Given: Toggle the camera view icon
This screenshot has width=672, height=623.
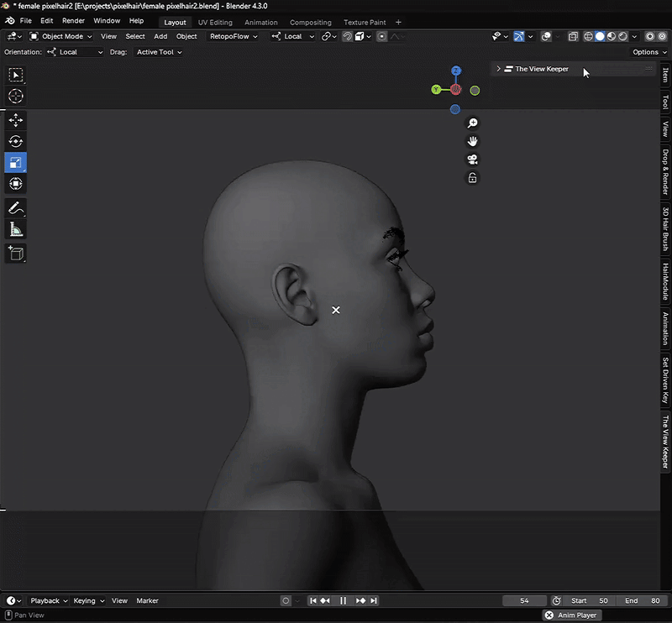Looking at the screenshot, I should point(472,160).
